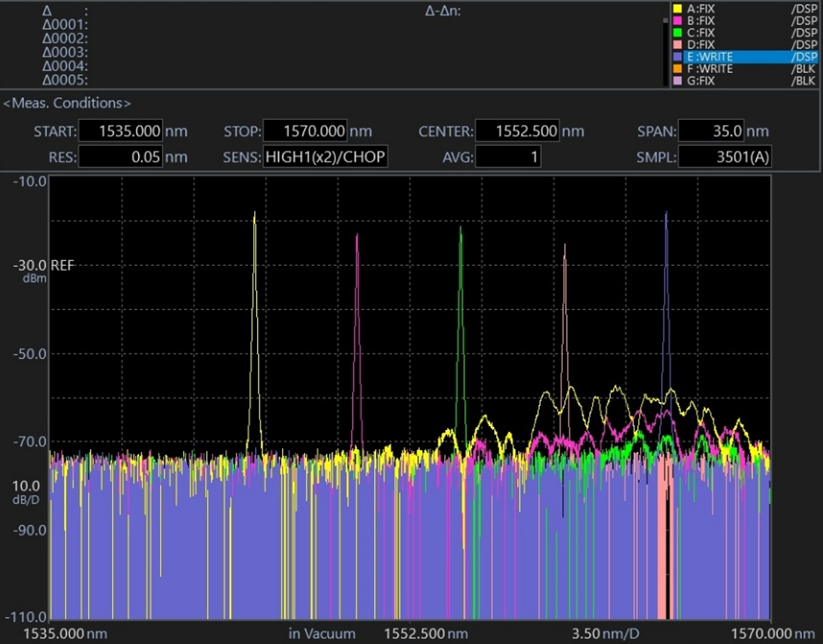
Task: Click the green swatch of trace C
Action: coord(677,32)
